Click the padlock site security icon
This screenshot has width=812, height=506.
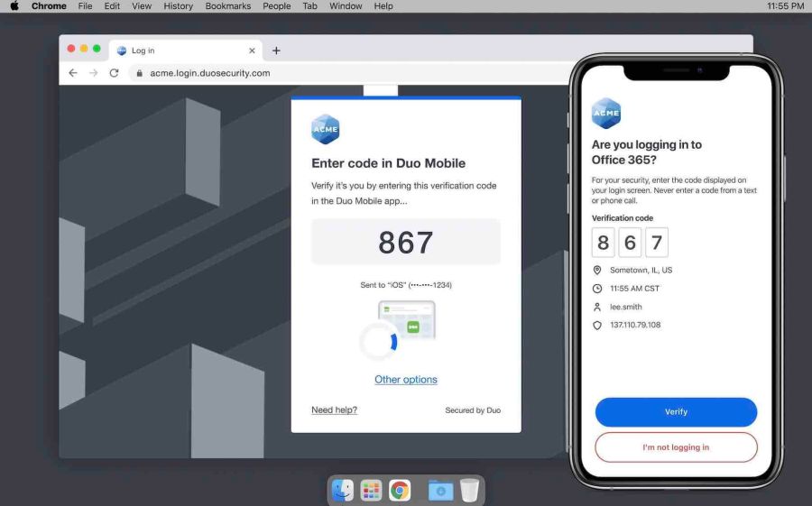tap(139, 73)
